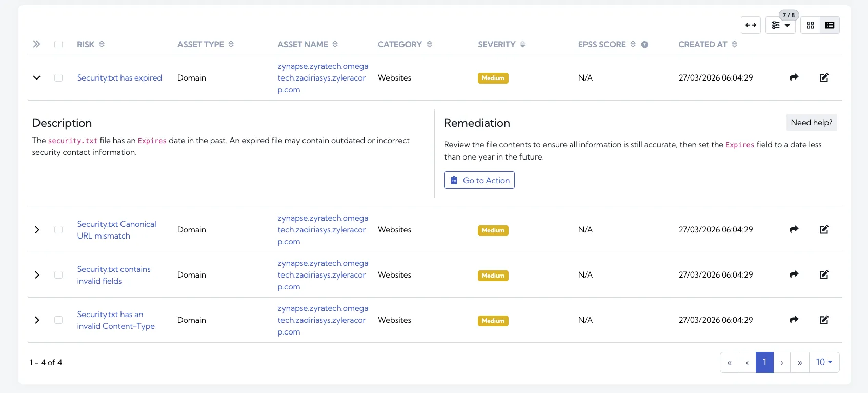Image resolution: width=868 pixels, height=393 pixels.
Task: Select the 'Security.txt has expired' row checkbox
Action: click(x=58, y=78)
